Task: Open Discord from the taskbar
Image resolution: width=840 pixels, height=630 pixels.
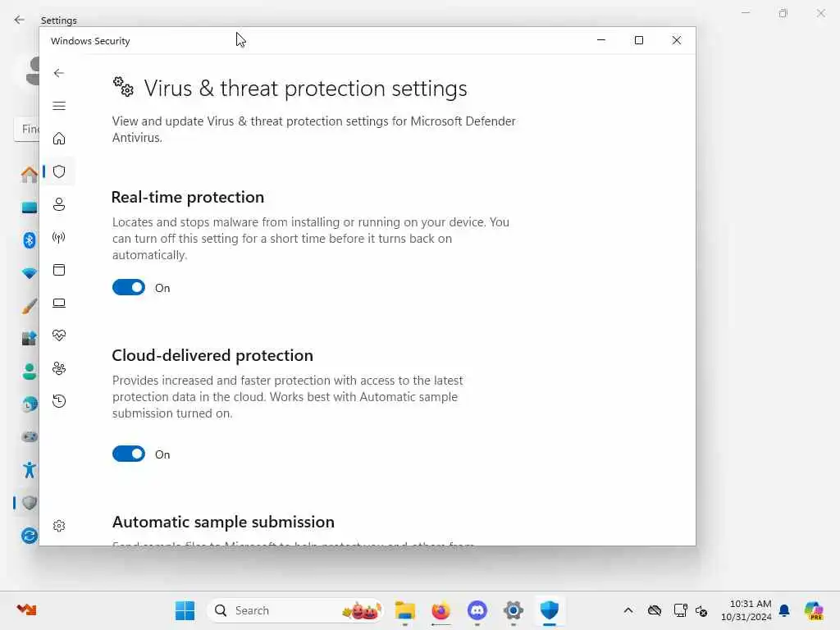Action: (477, 610)
